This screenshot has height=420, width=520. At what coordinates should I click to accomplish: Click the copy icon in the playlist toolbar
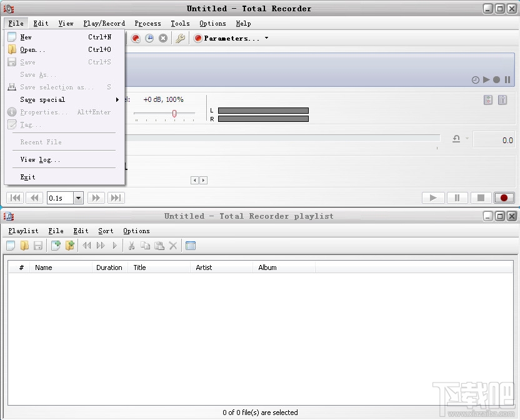[x=146, y=245]
